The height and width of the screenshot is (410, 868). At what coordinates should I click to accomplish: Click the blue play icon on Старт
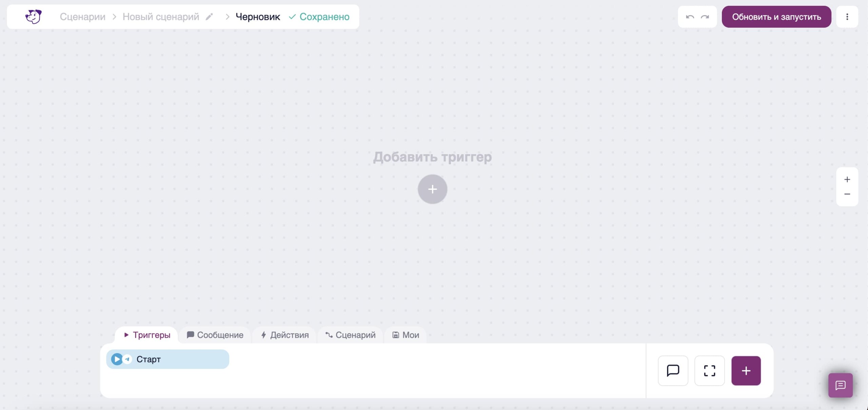(x=117, y=359)
